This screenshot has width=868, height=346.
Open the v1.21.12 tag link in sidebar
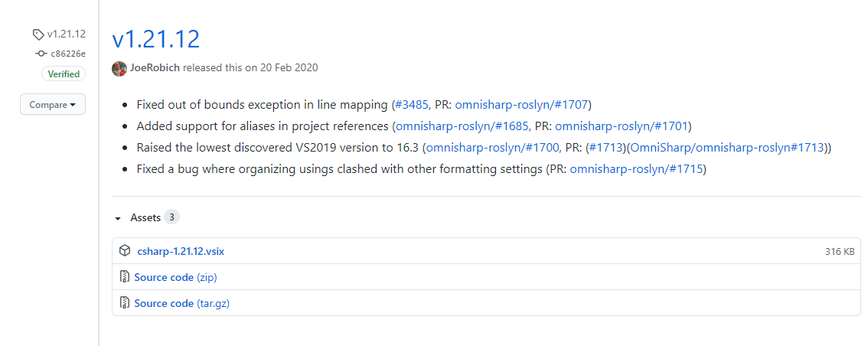click(x=66, y=34)
